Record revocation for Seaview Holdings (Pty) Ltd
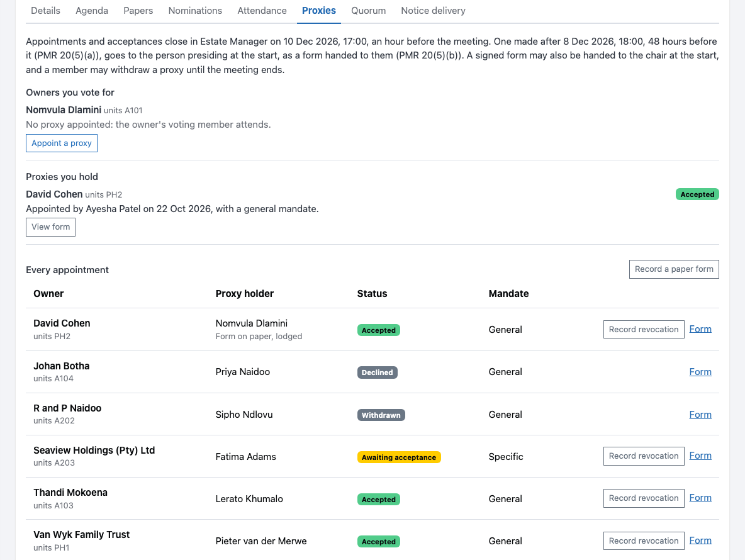The image size is (745, 560). click(644, 456)
